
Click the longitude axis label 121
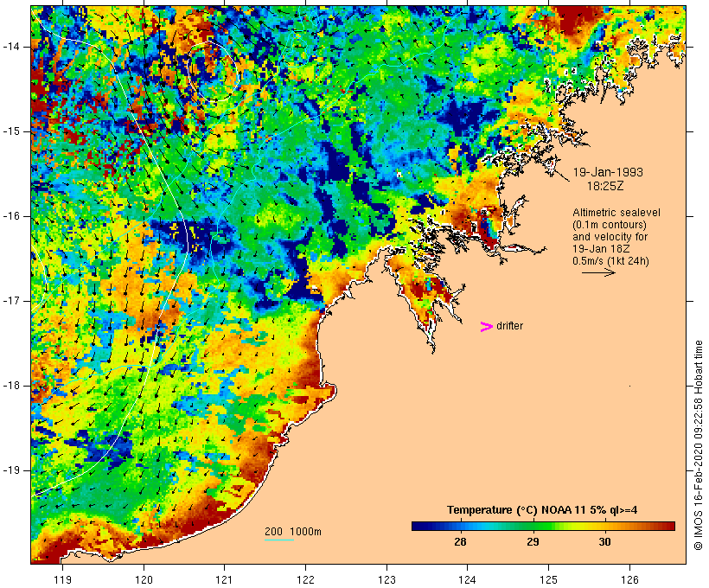point(224,579)
